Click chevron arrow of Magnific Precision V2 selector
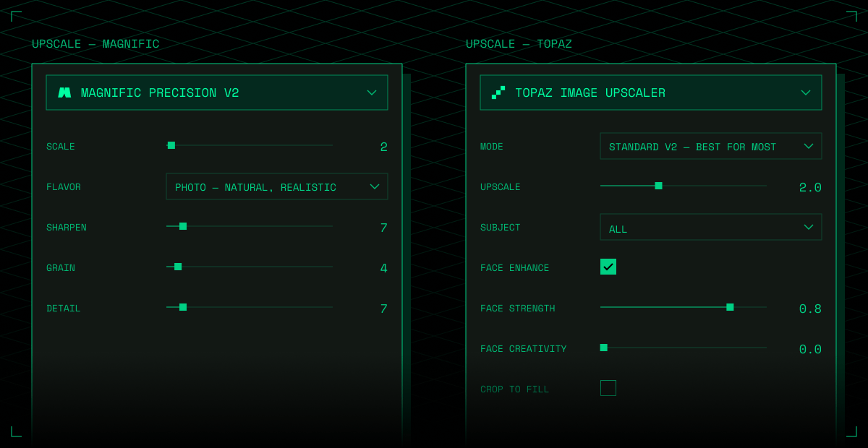868x448 pixels. click(372, 92)
